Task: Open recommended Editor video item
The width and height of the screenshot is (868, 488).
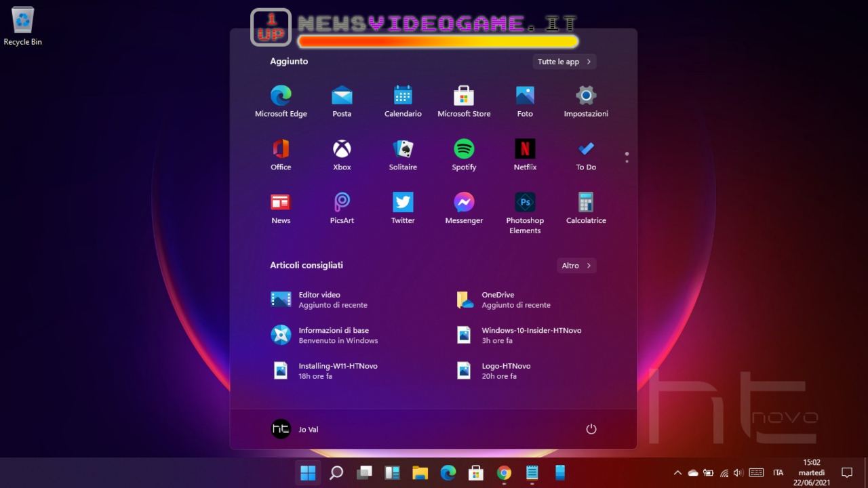Action: (x=319, y=300)
